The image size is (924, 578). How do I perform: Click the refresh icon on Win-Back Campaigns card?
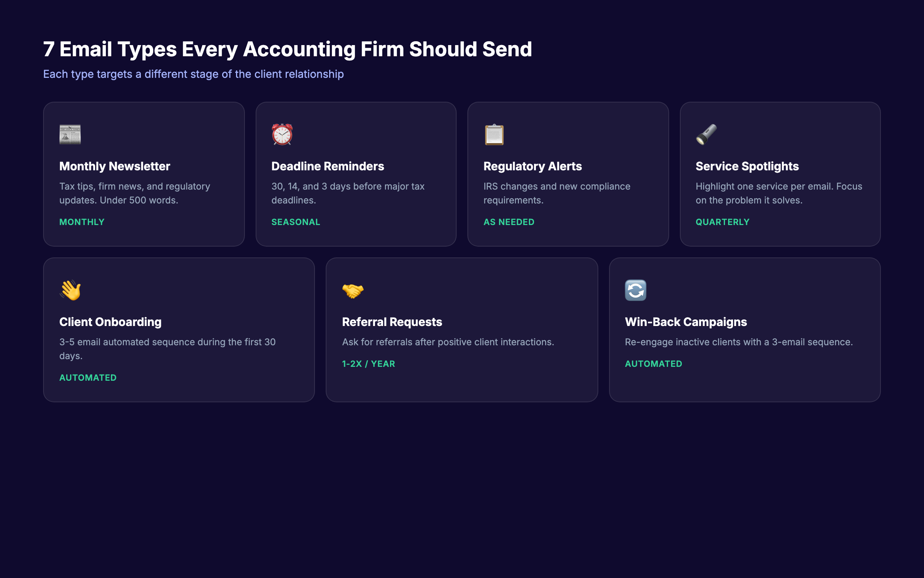click(x=636, y=290)
